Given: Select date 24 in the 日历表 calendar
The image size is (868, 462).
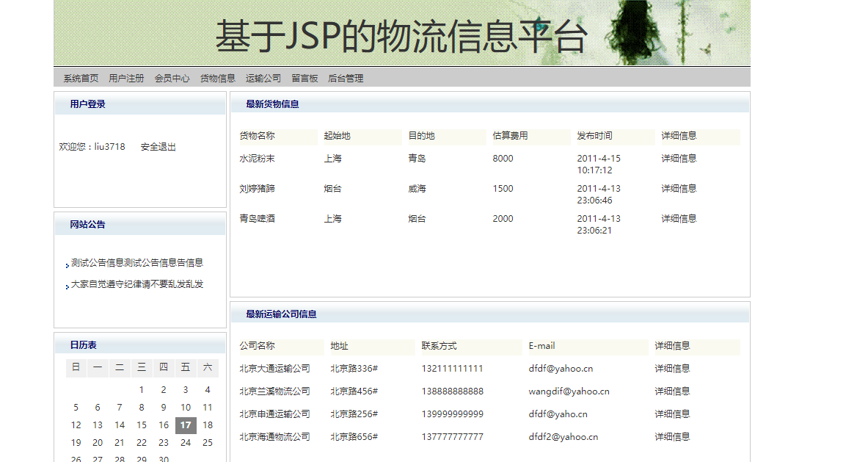Looking at the screenshot, I should point(185,442).
